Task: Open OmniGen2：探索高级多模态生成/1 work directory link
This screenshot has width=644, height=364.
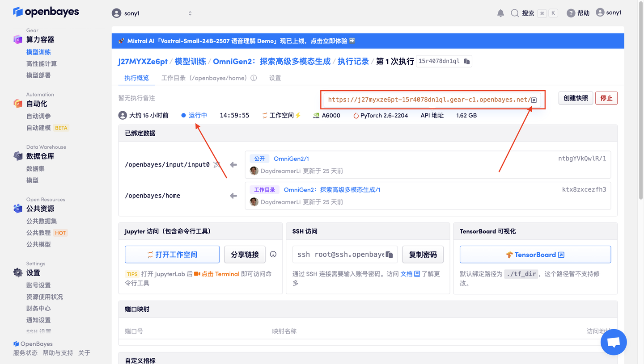Action: (332, 190)
